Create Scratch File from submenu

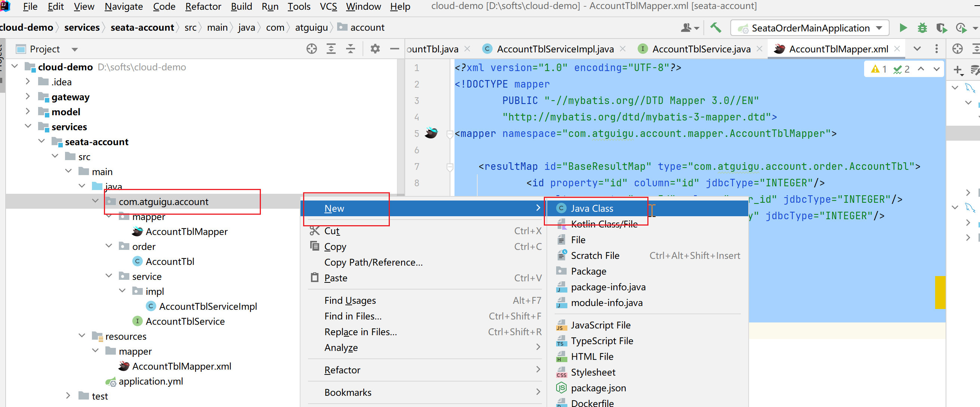click(x=647, y=255)
